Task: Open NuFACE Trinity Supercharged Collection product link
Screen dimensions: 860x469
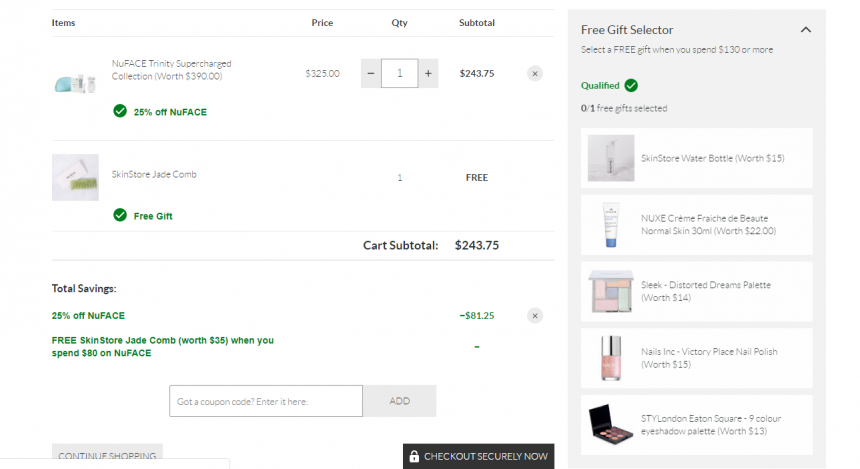Action: pos(171,70)
